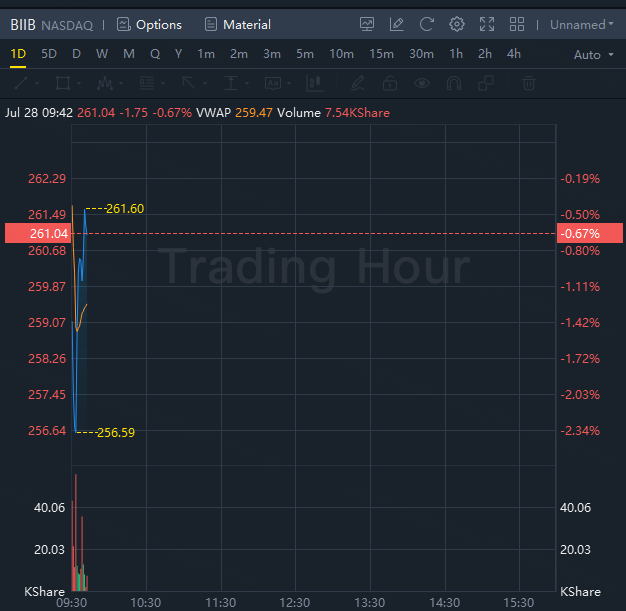This screenshot has width=626, height=611.
Task: Open the Options button
Action: [x=149, y=24]
